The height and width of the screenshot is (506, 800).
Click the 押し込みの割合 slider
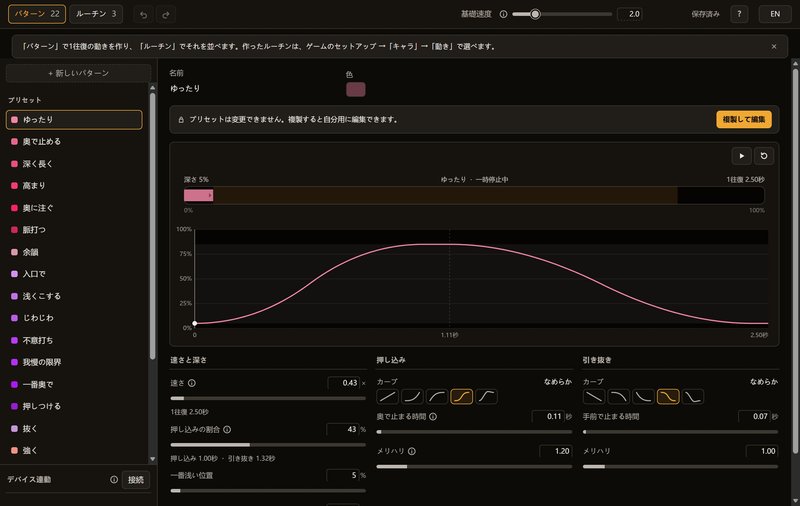tap(268, 445)
